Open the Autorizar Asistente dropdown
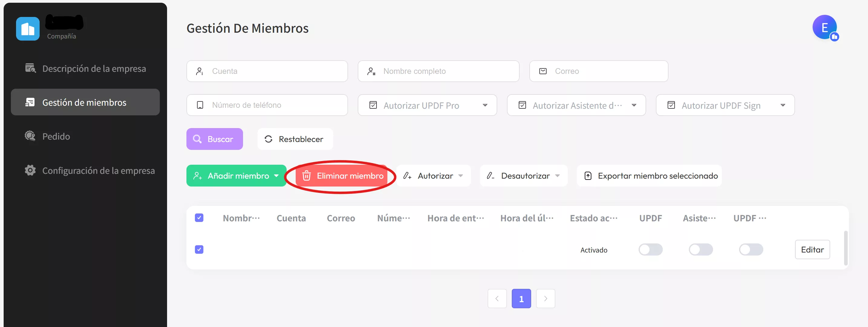 click(576, 105)
